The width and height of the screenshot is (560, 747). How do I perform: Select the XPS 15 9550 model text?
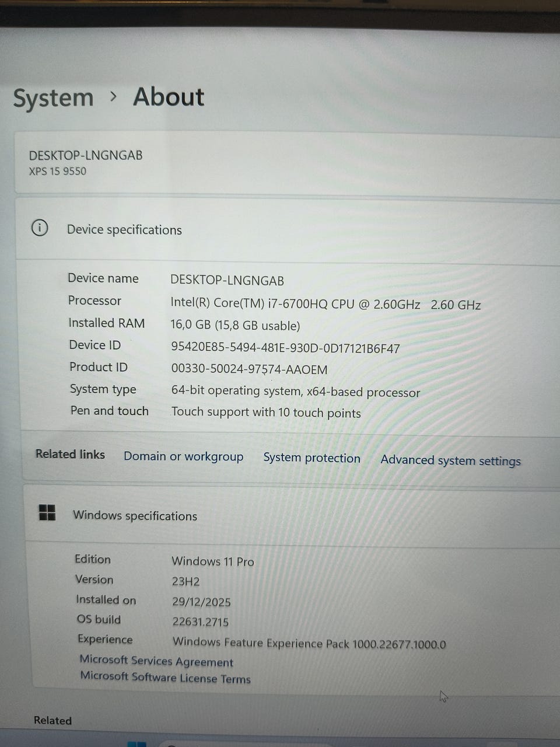pos(58,171)
